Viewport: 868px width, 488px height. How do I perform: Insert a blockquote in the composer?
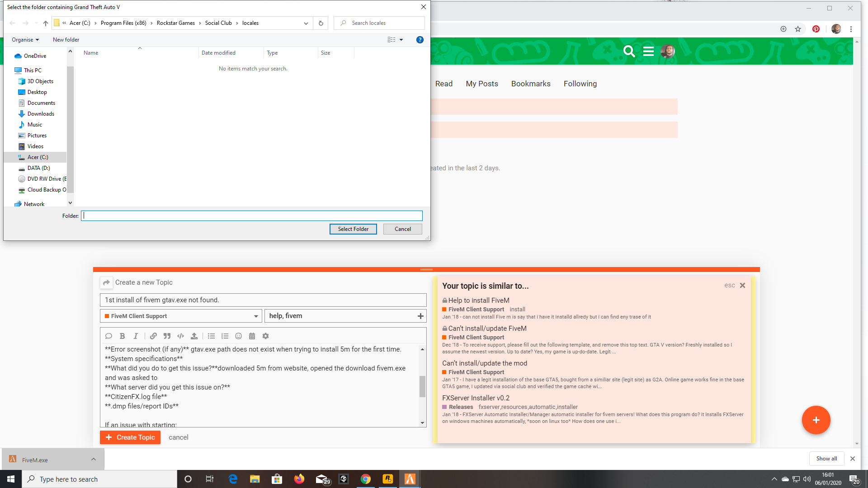click(166, 336)
